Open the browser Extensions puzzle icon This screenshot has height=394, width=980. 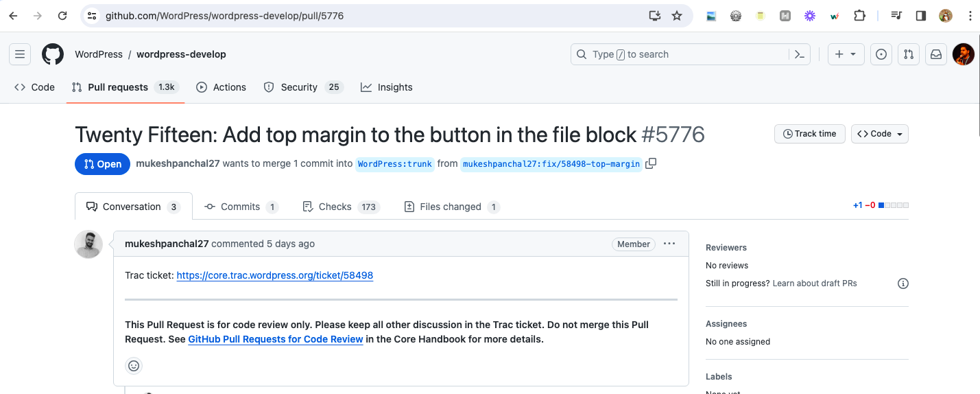point(859,16)
